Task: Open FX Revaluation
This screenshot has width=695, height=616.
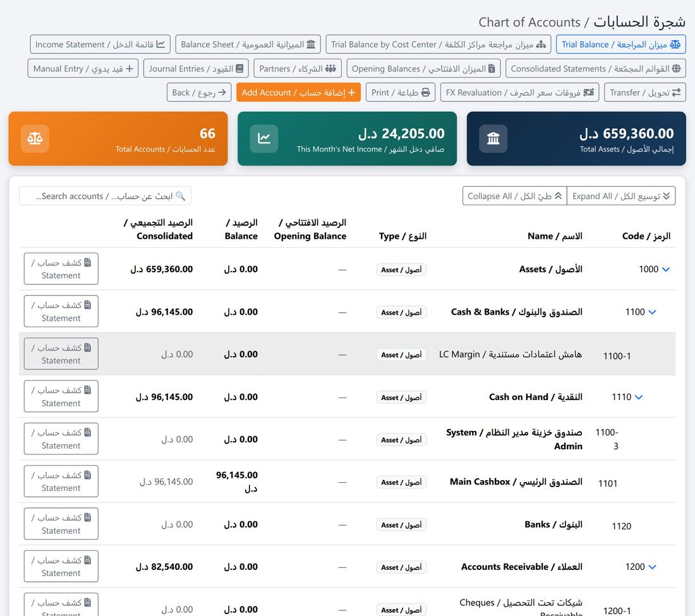Action: 519,93
